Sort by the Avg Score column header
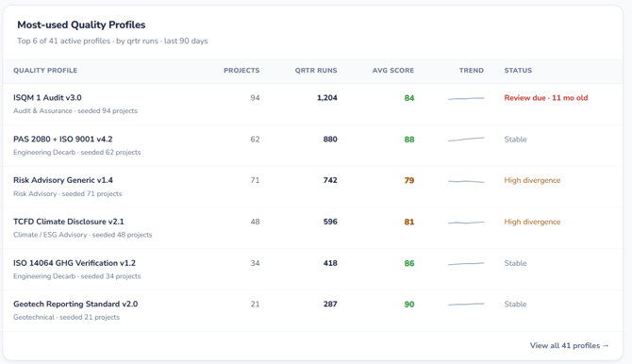This screenshot has width=632, height=364. [393, 70]
